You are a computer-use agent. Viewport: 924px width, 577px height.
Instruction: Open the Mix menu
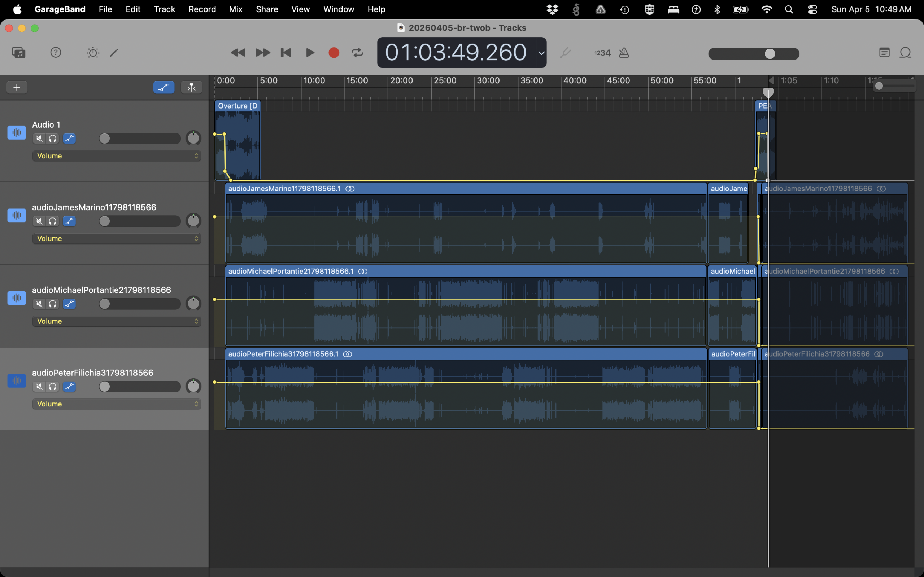click(236, 9)
